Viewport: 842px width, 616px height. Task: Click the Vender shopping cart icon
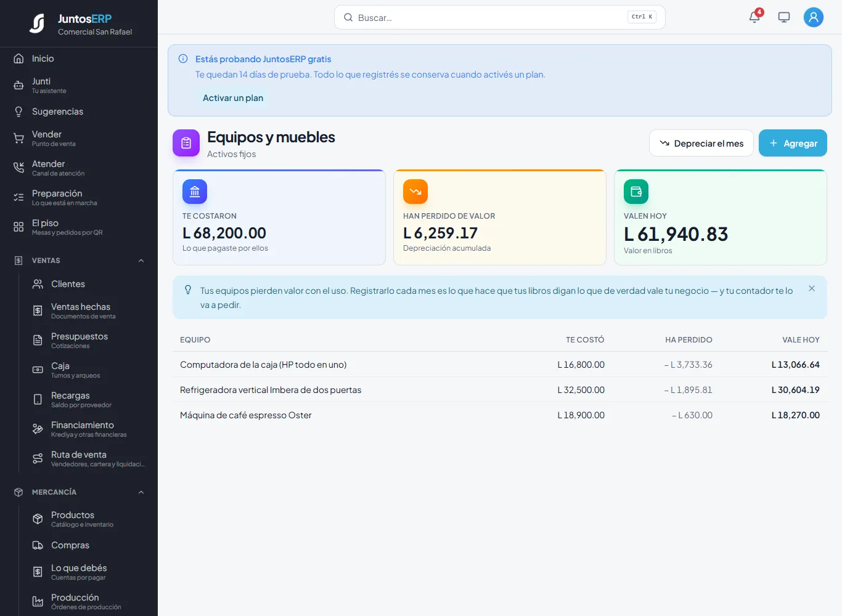18,139
